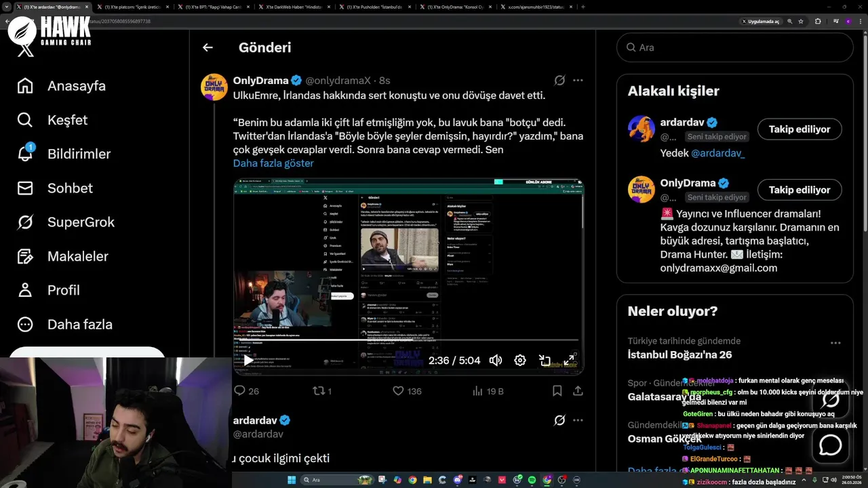Open Discord from taskbar
Screen dimensions: 868x488
(458, 480)
